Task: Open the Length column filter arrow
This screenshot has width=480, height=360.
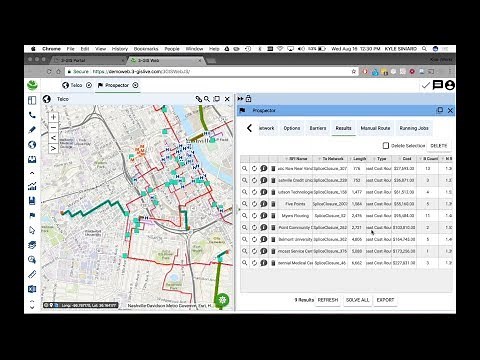Action: [x=350, y=159]
